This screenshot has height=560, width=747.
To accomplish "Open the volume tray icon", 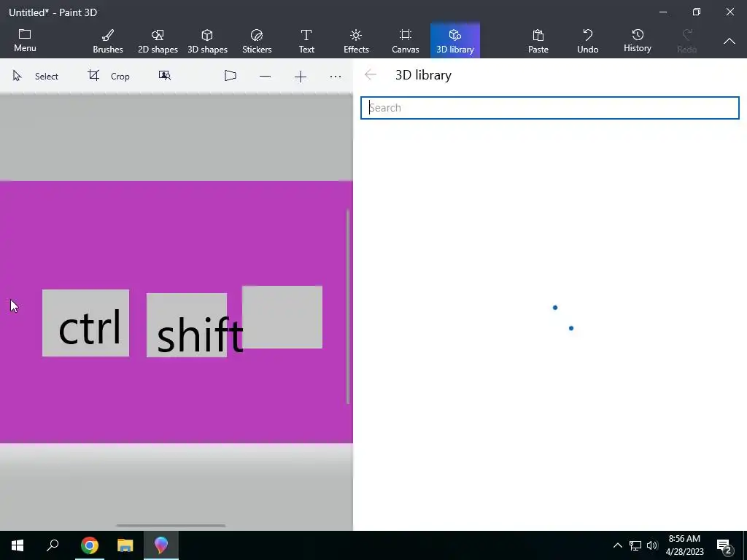I will pos(652,545).
